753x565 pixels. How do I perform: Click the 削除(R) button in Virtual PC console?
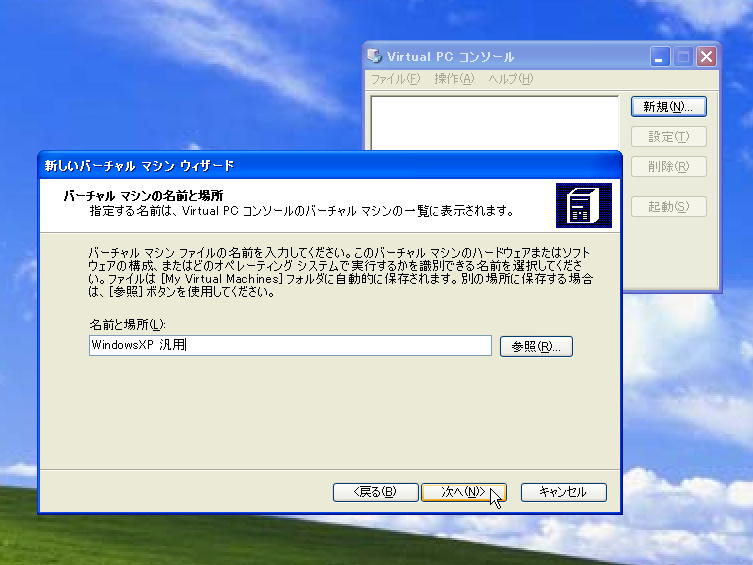tap(668, 167)
